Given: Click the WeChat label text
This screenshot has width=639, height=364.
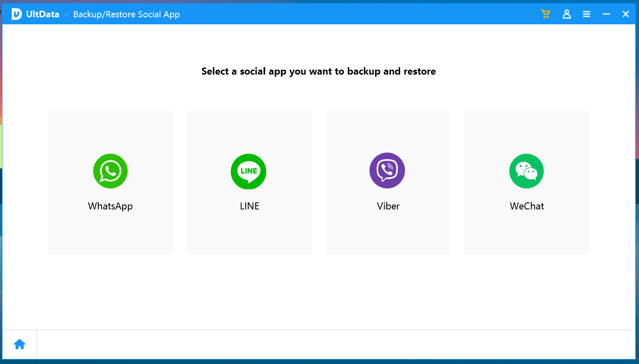Looking at the screenshot, I should [527, 206].
